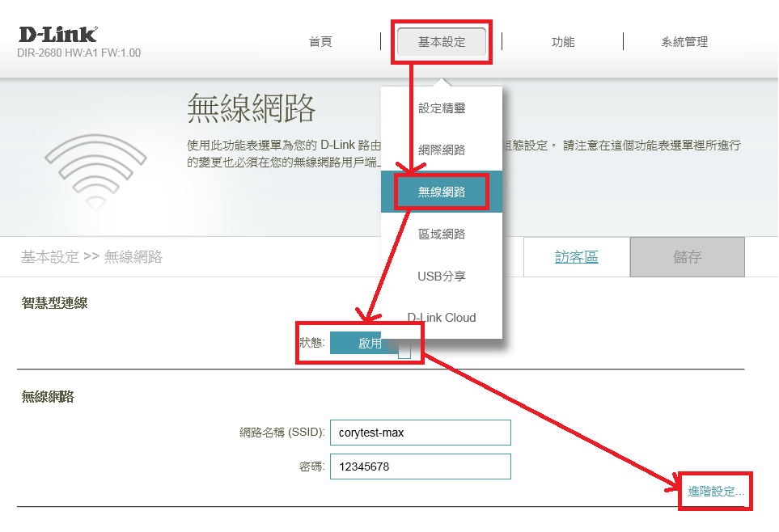Select 設定精靈 from the dropdown menu
Viewport: 779px width, 532px height.
pos(442,108)
